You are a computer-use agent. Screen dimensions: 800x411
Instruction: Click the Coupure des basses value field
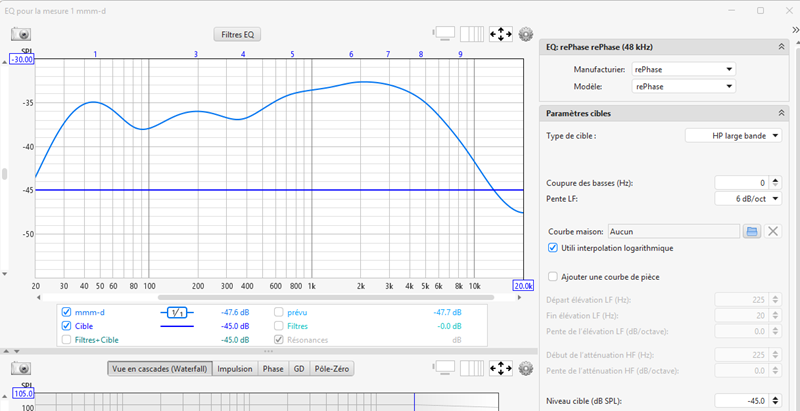[x=742, y=183]
